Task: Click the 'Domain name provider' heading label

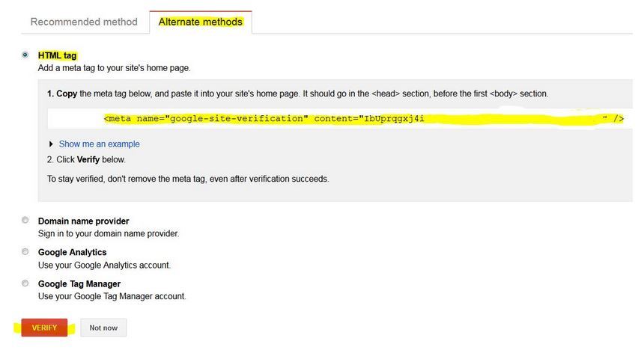Action: point(83,221)
